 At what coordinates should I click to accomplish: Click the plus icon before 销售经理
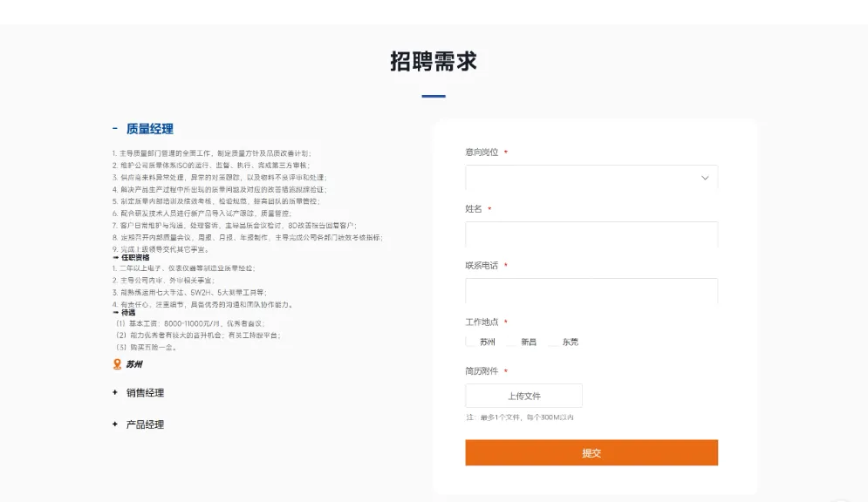pos(113,393)
